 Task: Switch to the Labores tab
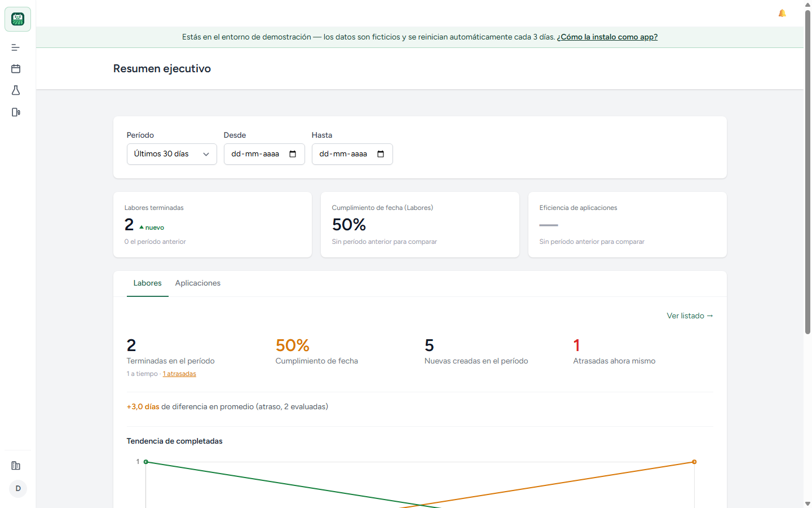click(x=148, y=283)
